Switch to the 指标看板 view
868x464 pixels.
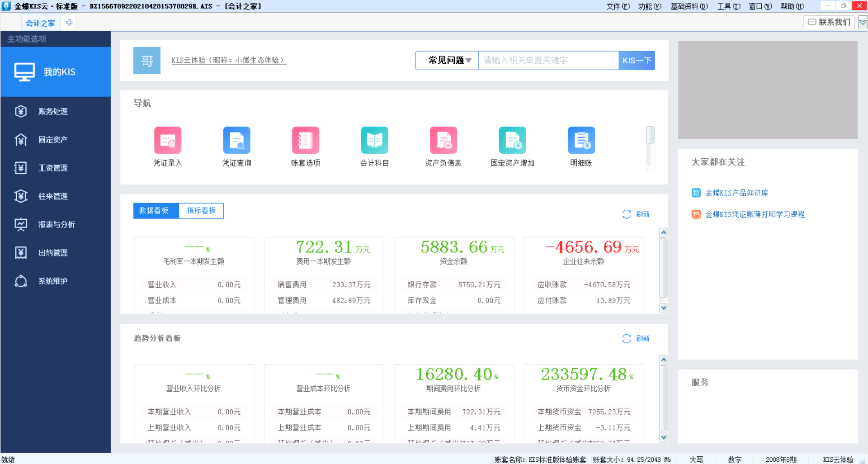[201, 211]
